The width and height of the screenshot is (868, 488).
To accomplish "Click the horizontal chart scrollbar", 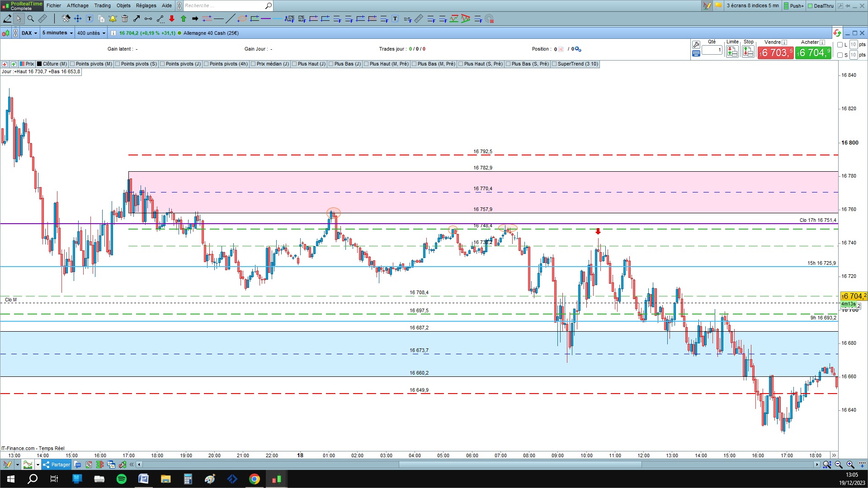I will (x=520, y=465).
